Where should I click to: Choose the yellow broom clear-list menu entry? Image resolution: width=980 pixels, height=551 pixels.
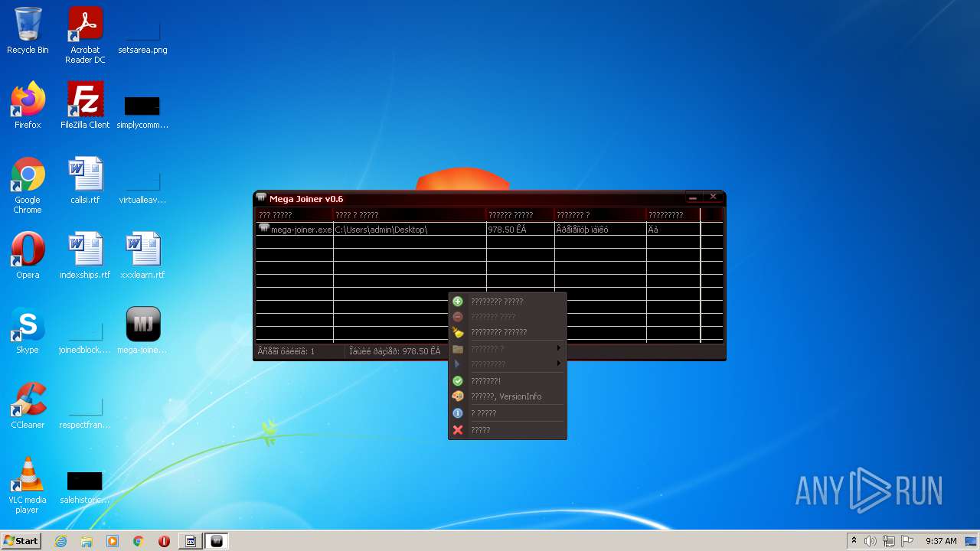pyautogui.click(x=507, y=333)
